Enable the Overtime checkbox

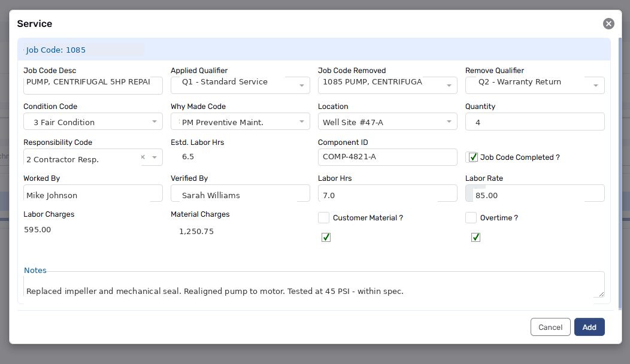471,217
